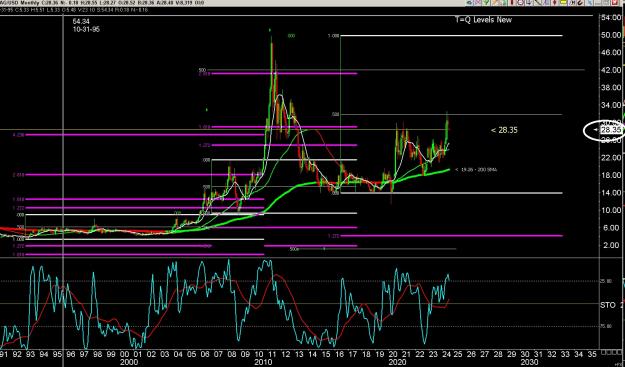
Task: Select the 2.618 Fibonacci level label at left
Action: click(19, 175)
